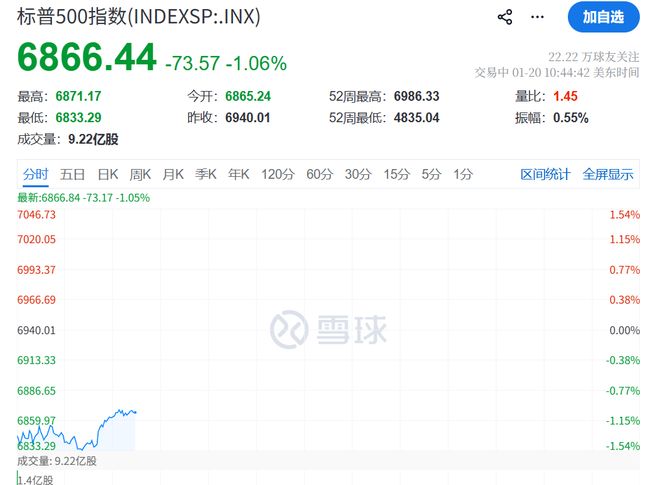The width and height of the screenshot is (660, 485).
Task: Click the 6966.69 axis label
Action: click(36, 300)
